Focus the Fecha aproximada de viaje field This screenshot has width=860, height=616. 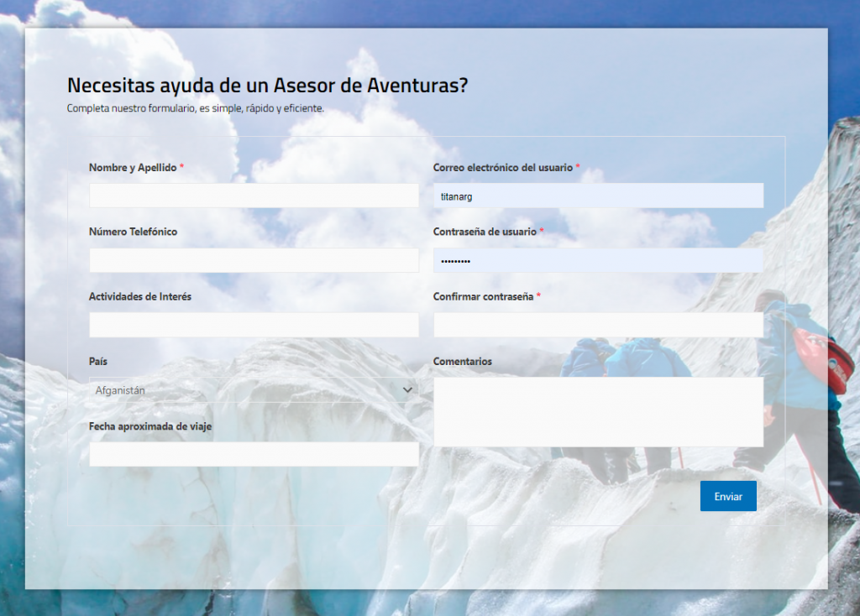point(254,454)
